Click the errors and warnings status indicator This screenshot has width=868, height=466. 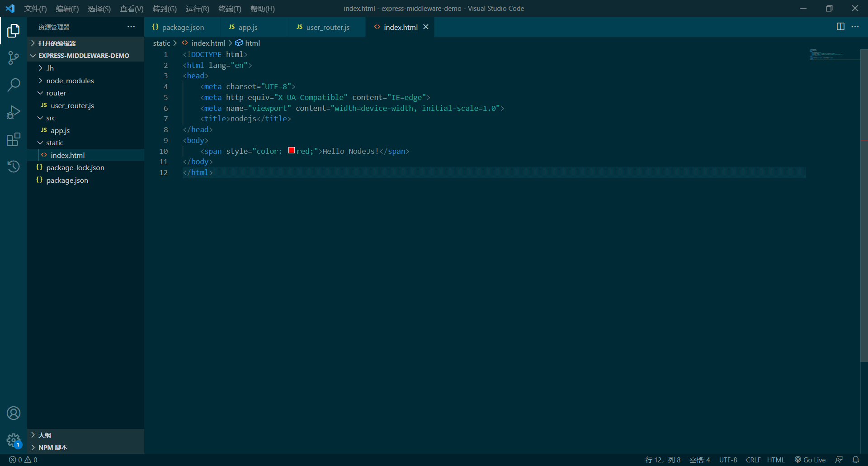click(24, 460)
